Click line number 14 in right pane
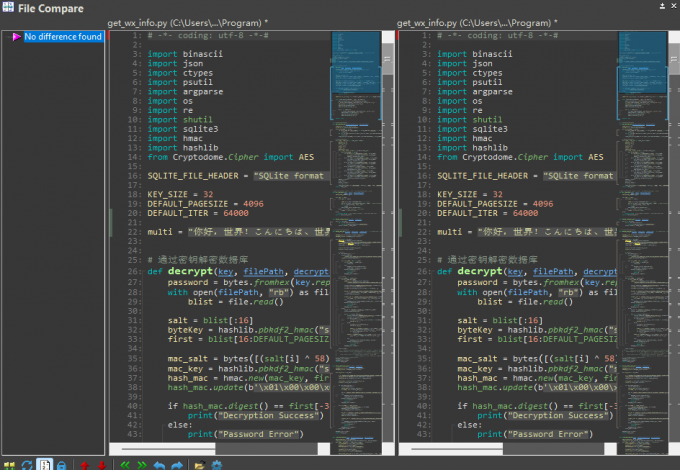 (x=424, y=157)
